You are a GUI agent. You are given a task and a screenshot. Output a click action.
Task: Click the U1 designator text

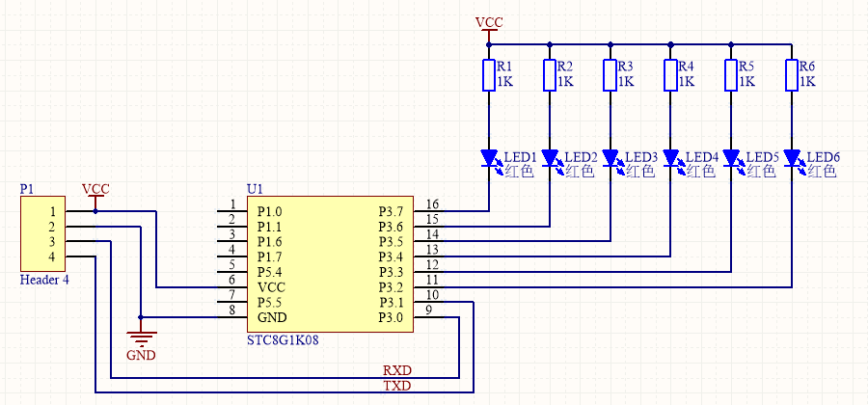pyautogui.click(x=255, y=189)
